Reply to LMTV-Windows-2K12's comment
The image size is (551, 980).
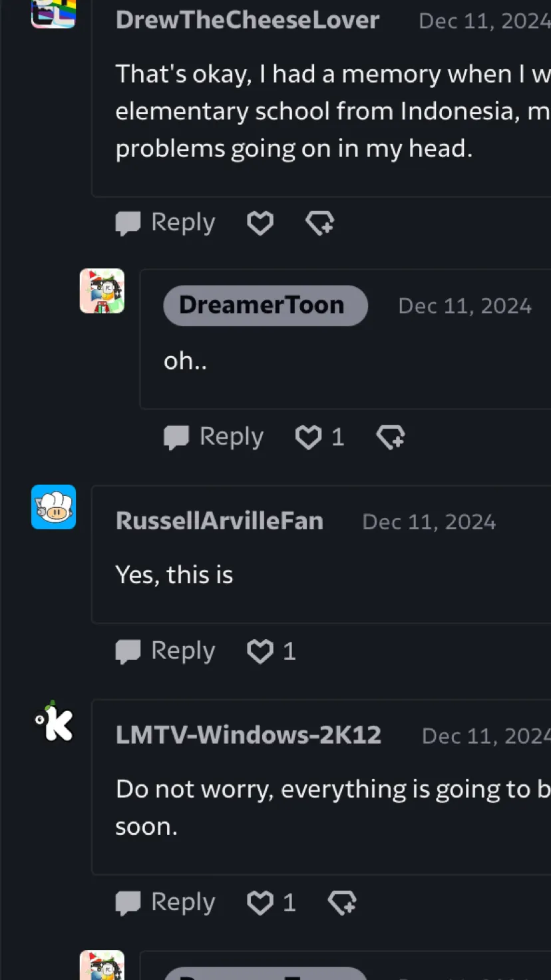click(x=166, y=902)
